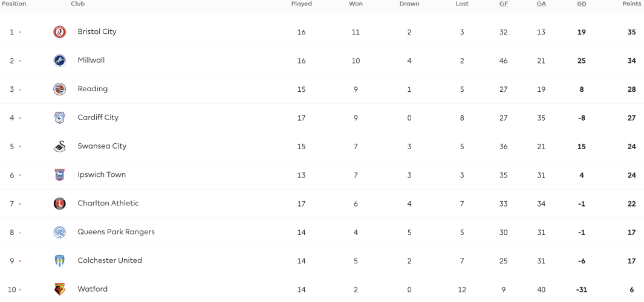Click the GF column header
Screen dimensions: 644x302
[504, 4]
